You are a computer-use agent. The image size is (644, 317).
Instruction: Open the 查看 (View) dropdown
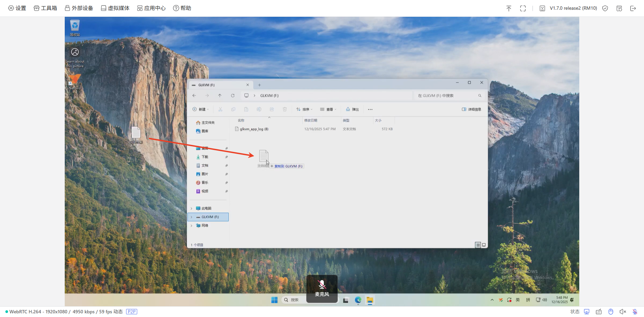328,109
